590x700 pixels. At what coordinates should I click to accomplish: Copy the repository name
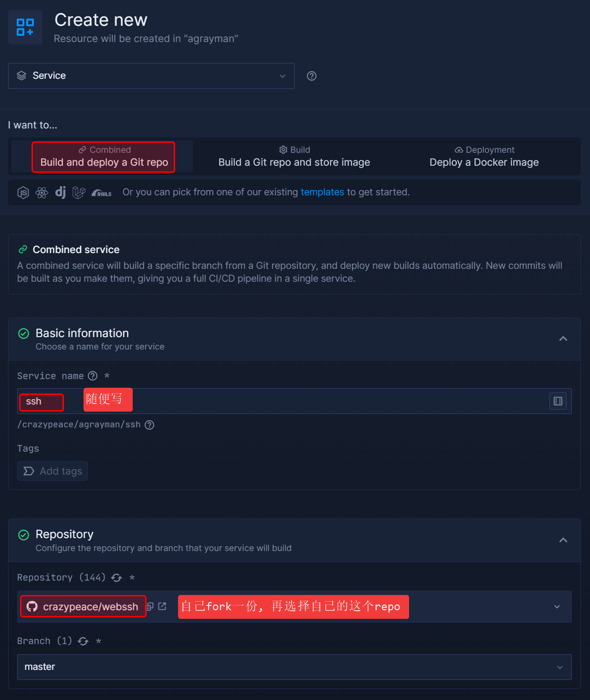[150, 606]
